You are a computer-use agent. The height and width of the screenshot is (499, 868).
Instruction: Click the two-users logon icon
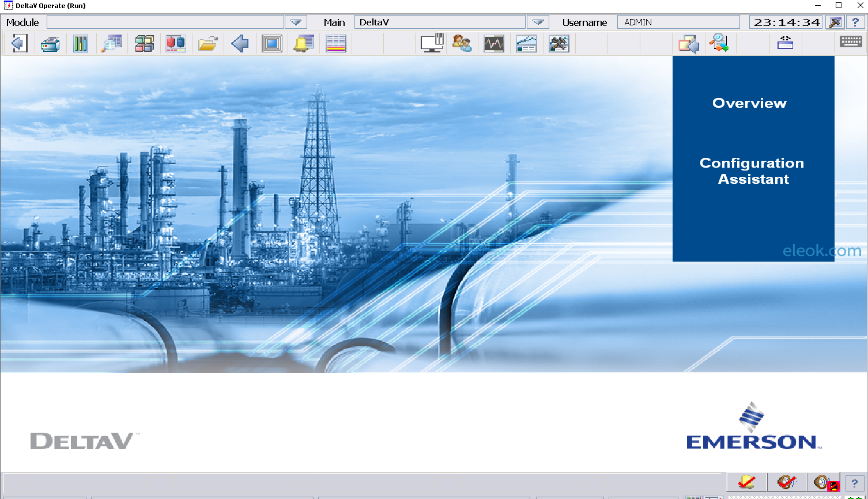462,43
